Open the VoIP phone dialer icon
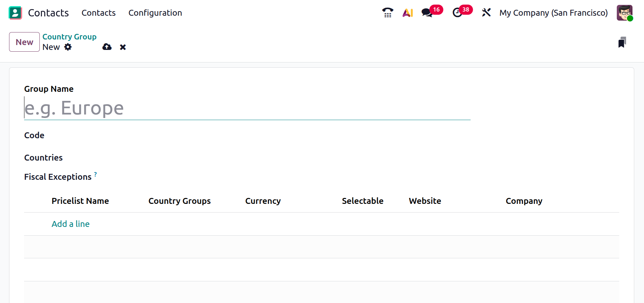This screenshot has width=644, height=303. tap(388, 13)
